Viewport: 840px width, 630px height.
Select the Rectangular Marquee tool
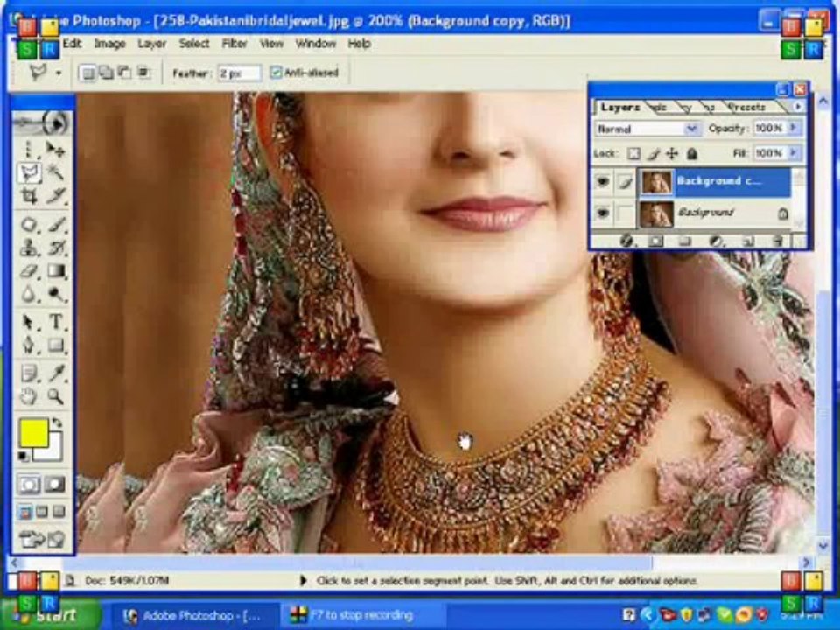[29, 149]
